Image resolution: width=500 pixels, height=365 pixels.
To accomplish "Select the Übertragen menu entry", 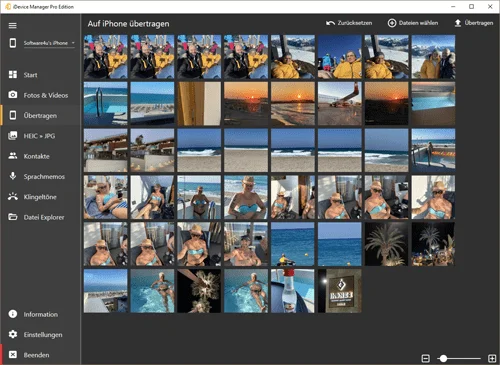I will 40,116.
